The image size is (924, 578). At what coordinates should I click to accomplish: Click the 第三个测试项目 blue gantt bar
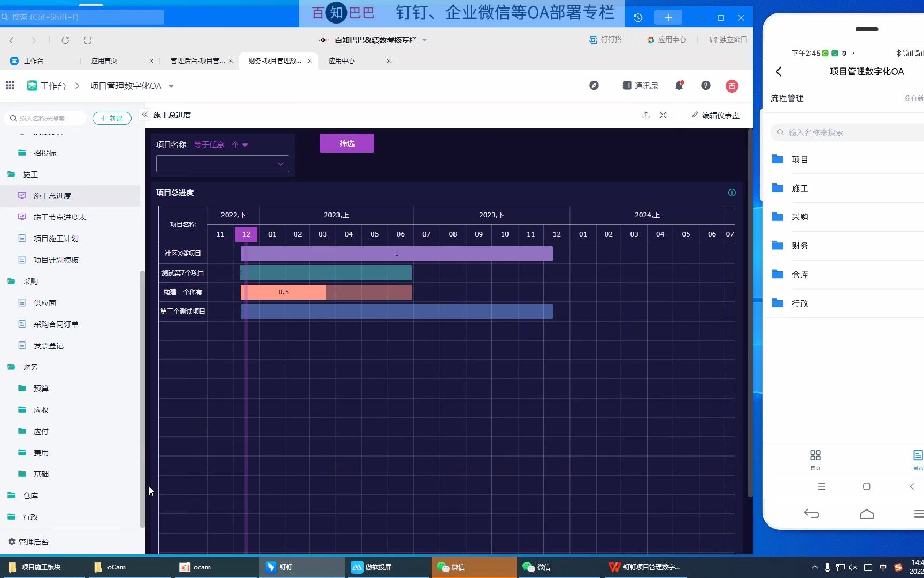coord(397,311)
